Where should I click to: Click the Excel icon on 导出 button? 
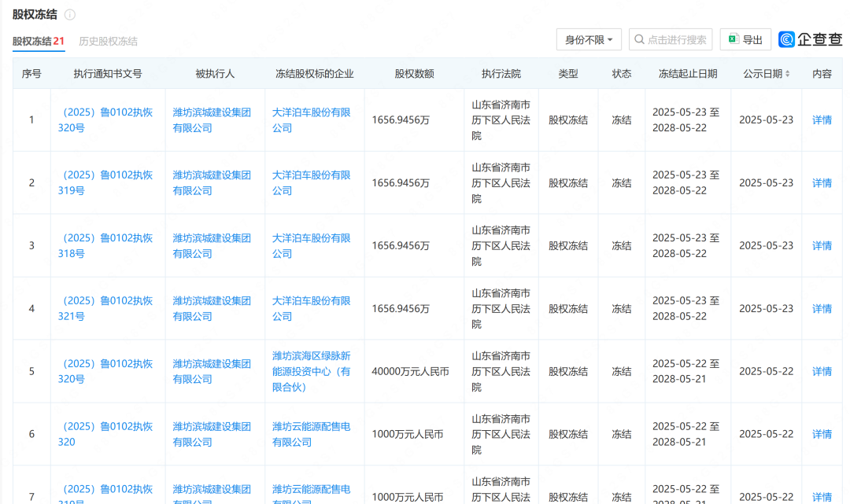(734, 39)
